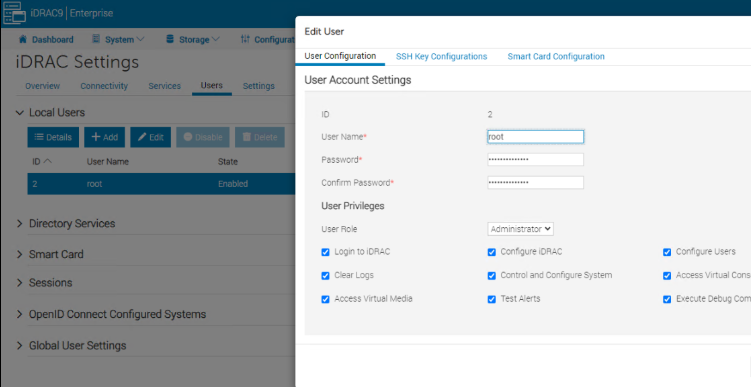The width and height of the screenshot is (751, 387).
Task: Switch to the Overview tab
Action: click(x=43, y=86)
